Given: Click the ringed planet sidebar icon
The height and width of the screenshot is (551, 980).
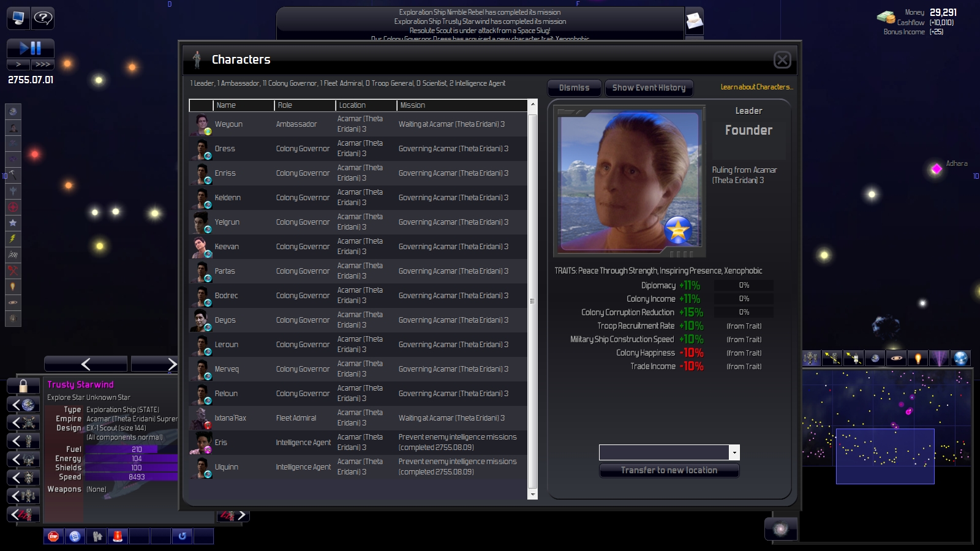Looking at the screenshot, I should (x=13, y=302).
